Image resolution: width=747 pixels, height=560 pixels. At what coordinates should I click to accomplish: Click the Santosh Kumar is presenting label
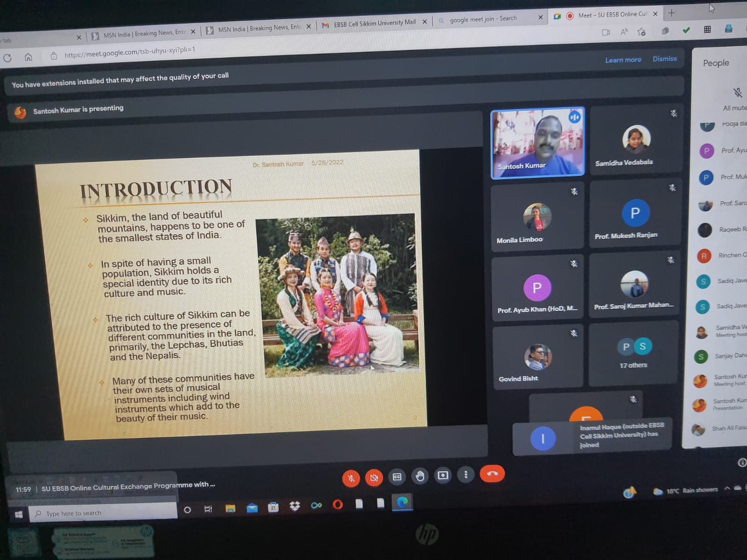click(78, 109)
